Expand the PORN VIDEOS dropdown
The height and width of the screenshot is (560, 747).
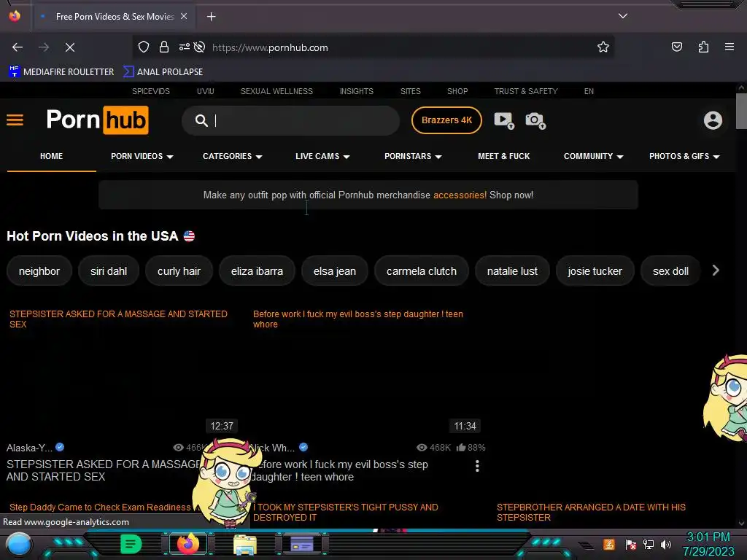pos(142,156)
